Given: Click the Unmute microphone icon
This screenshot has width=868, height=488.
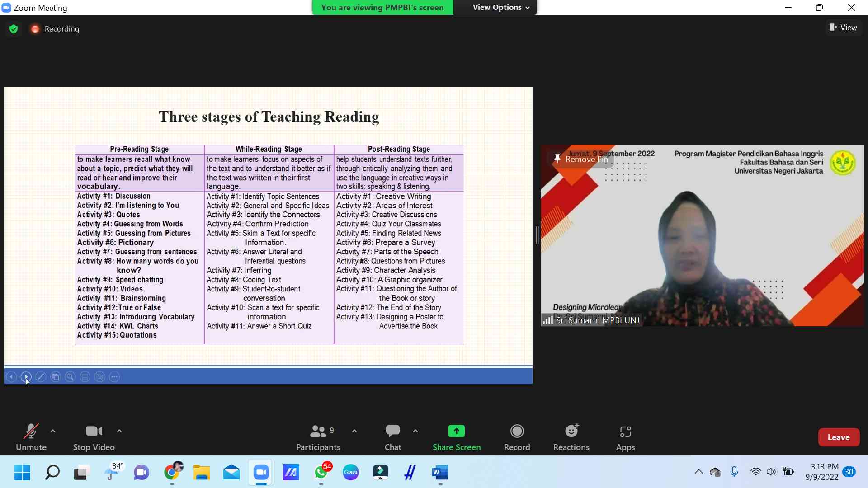Looking at the screenshot, I should pyautogui.click(x=31, y=431).
